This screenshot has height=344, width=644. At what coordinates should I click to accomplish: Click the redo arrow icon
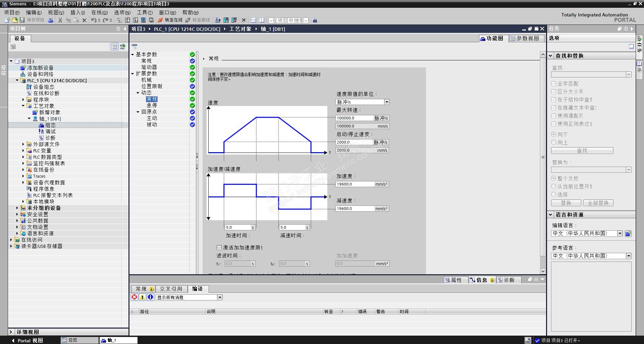(106, 20)
